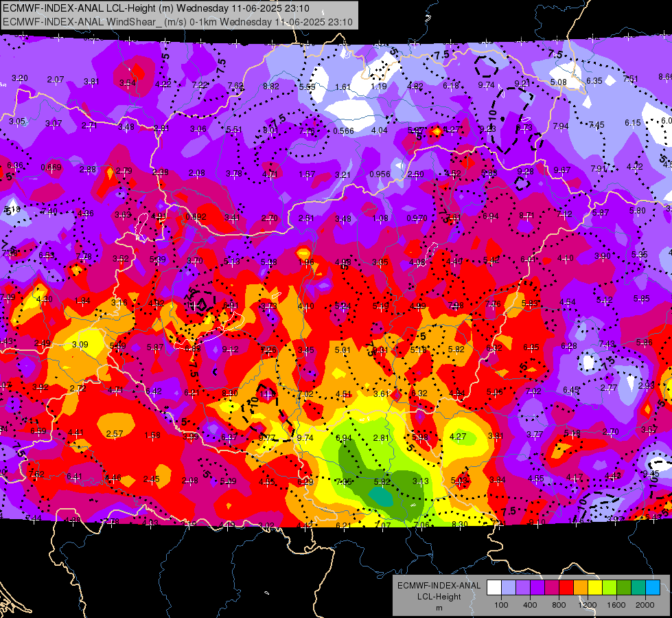Viewport: 672px width, 618px height.
Task: Click the grid value 9.12
Action: pos(230,349)
